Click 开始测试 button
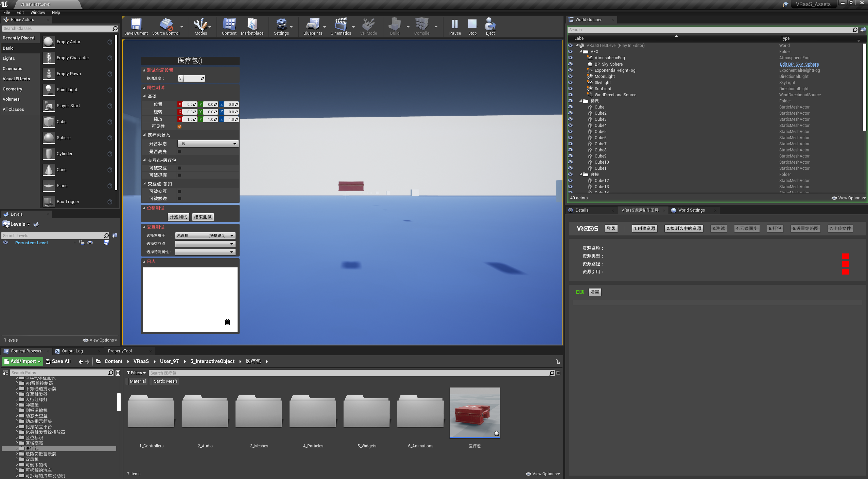 pyautogui.click(x=178, y=217)
